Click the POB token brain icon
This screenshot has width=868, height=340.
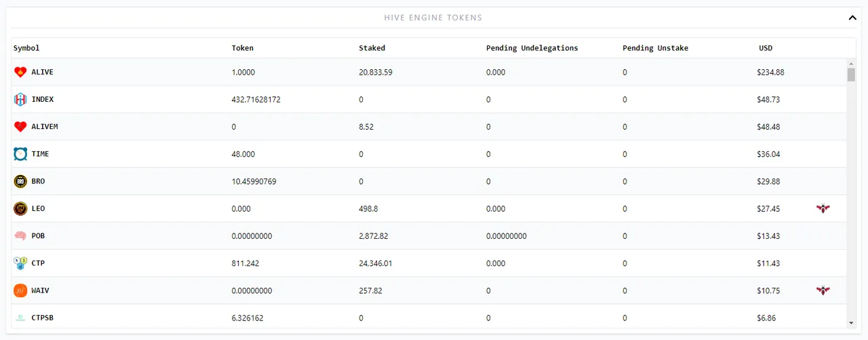pos(20,235)
